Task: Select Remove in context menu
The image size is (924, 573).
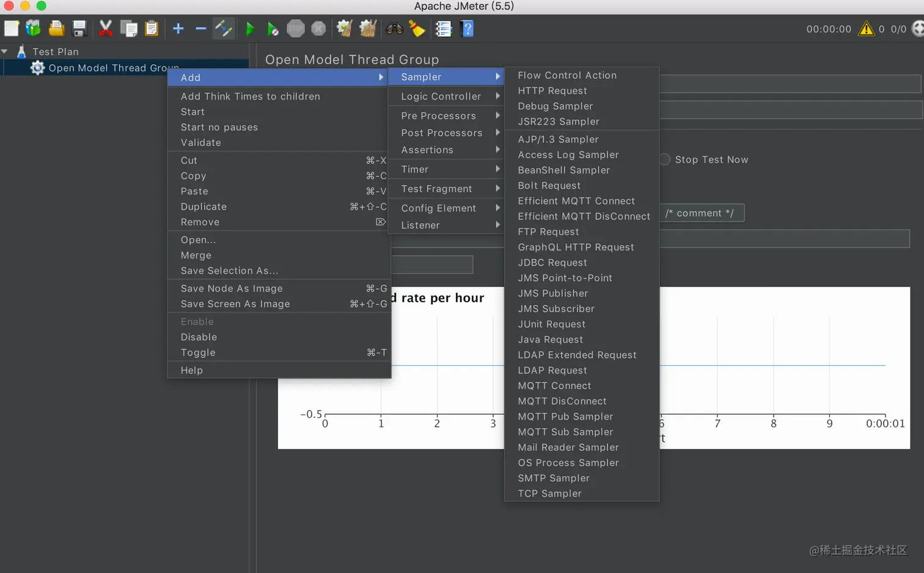Action: click(x=279, y=222)
